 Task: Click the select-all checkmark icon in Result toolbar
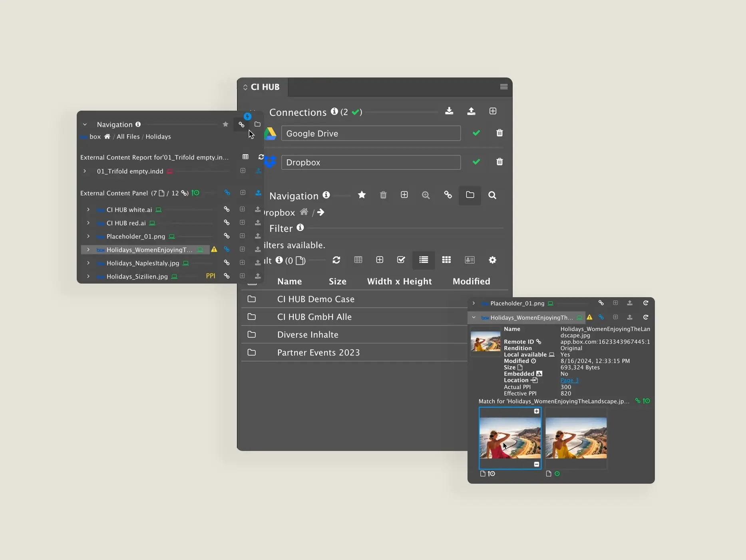pos(401,260)
